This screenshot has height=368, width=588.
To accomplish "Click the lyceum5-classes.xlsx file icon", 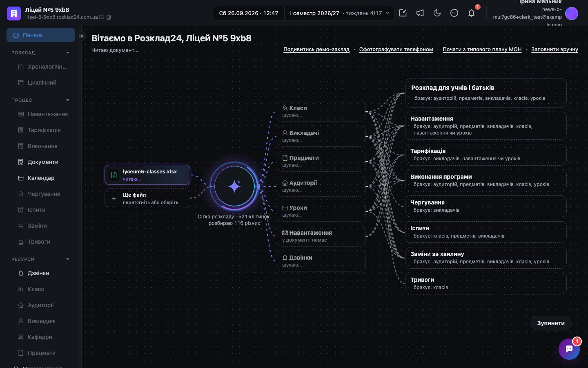I will click(x=114, y=175).
